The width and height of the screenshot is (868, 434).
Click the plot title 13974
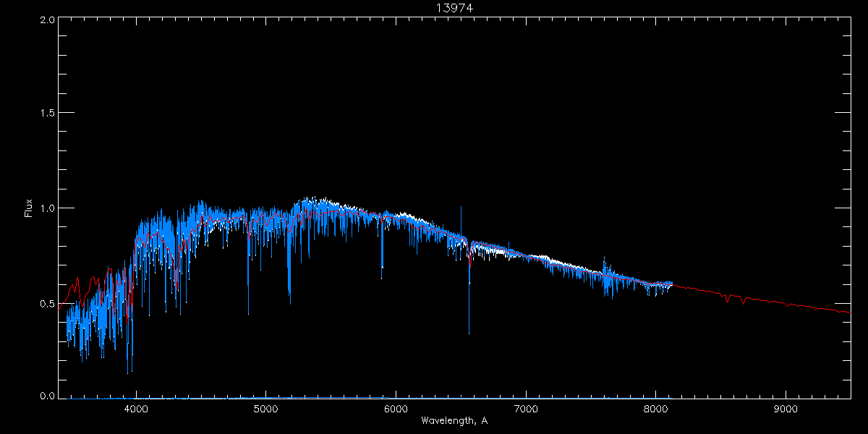pos(454,8)
